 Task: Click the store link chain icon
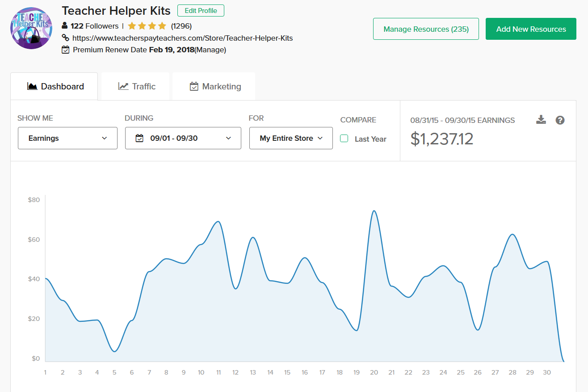[65, 38]
